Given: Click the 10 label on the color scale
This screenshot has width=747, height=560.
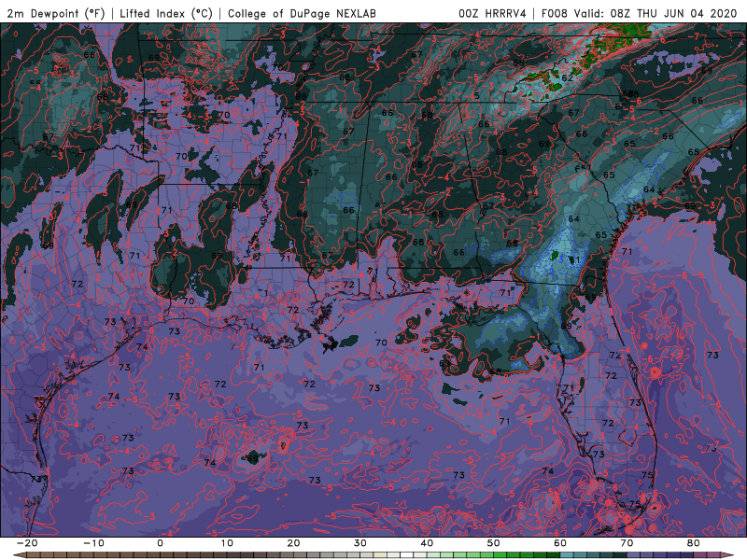Looking at the screenshot, I should click(227, 543).
